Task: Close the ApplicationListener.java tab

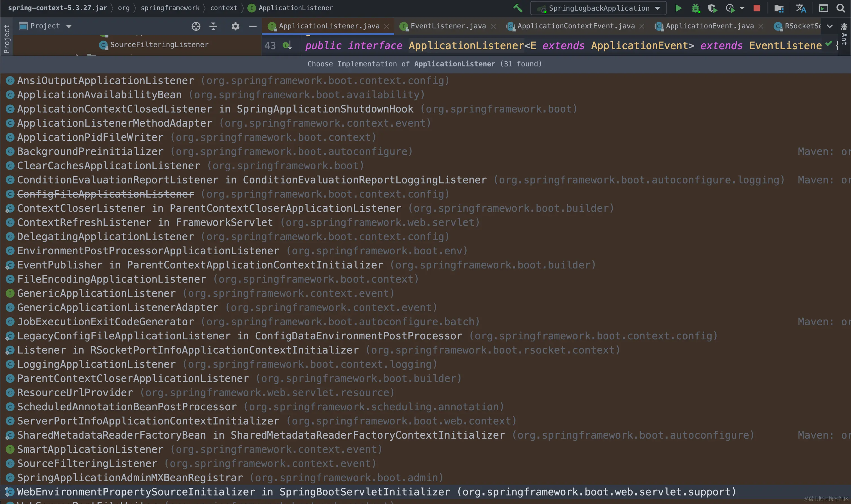Action: (x=386, y=26)
